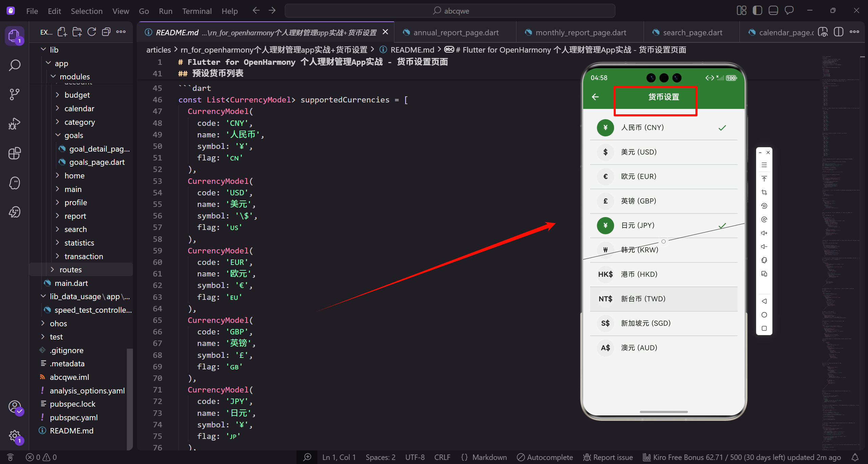868x464 pixels.
Task: Select 港币 (HKD) currency
Action: click(664, 274)
